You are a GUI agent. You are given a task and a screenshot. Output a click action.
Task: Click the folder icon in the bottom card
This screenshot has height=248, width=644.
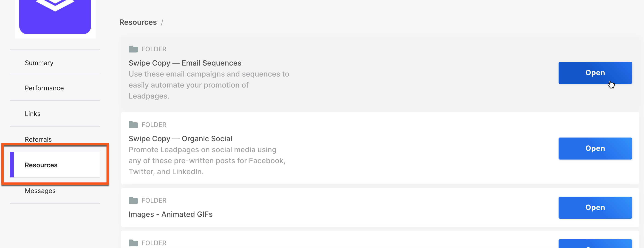click(x=133, y=243)
